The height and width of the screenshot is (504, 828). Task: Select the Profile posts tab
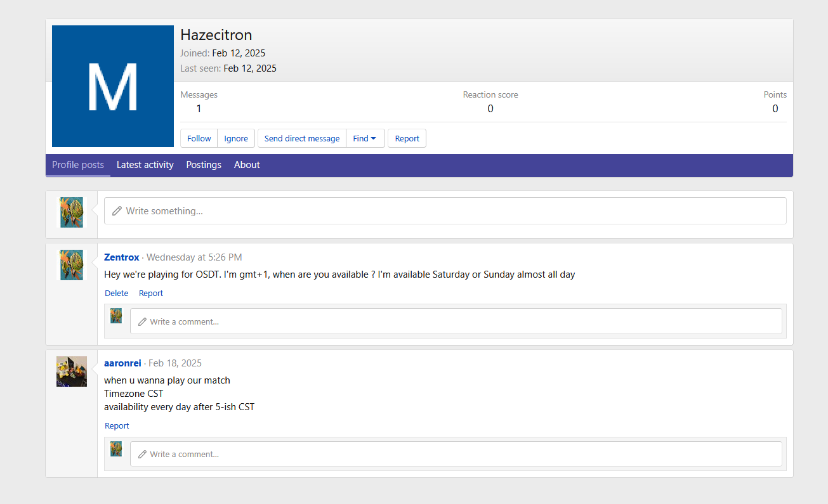pos(78,165)
